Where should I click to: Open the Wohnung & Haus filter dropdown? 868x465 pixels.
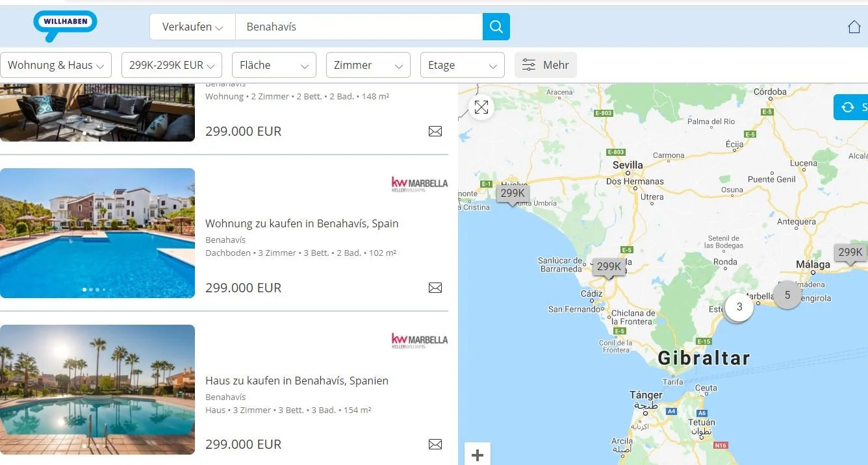(56, 65)
